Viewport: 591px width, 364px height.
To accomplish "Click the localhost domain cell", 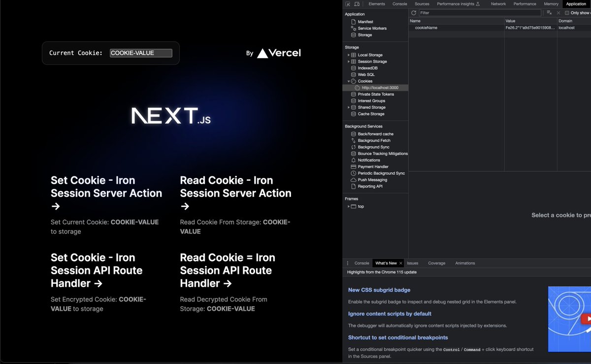I will [574, 28].
